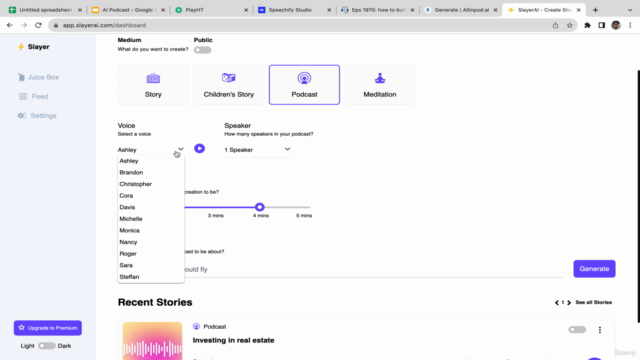Play the selected voice preview

pyautogui.click(x=199, y=149)
